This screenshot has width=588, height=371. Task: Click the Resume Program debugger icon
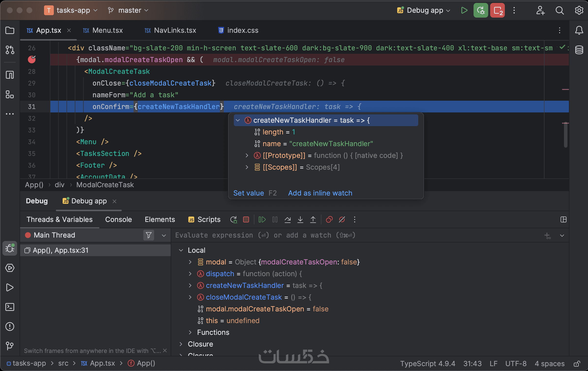(262, 219)
